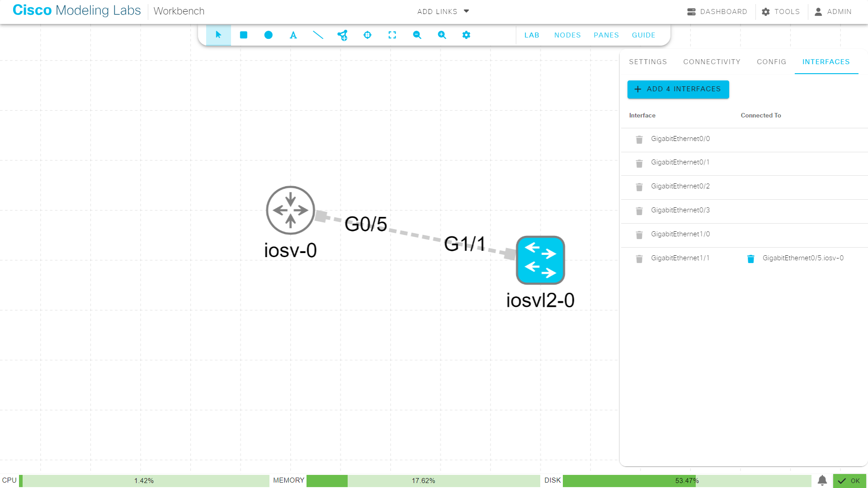Switch to the CONNECTIVITY tab
Image resolution: width=868 pixels, height=488 pixels.
click(712, 62)
